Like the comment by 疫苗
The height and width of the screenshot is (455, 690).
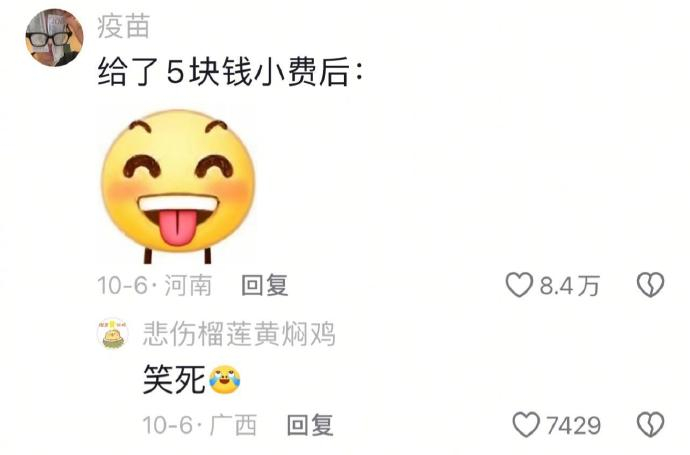519,285
